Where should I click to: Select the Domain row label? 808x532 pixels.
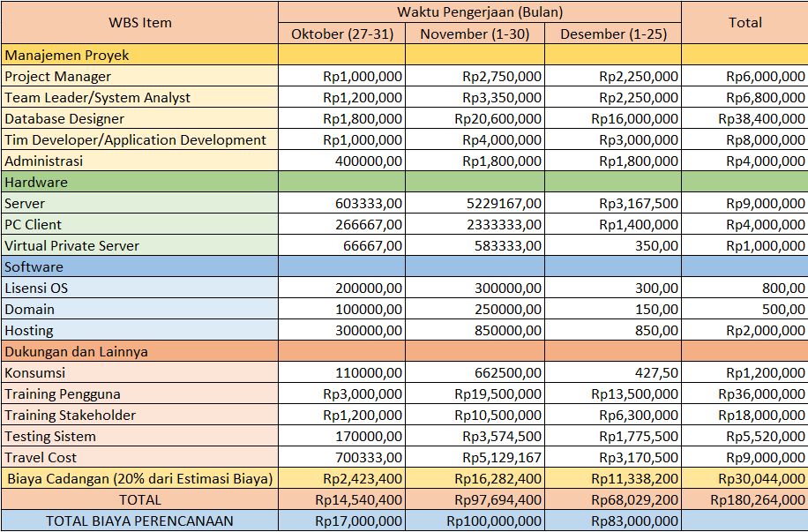[x=139, y=308]
